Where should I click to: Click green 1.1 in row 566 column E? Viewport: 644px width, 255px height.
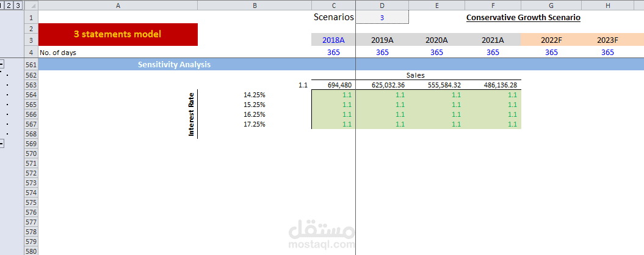(x=457, y=114)
